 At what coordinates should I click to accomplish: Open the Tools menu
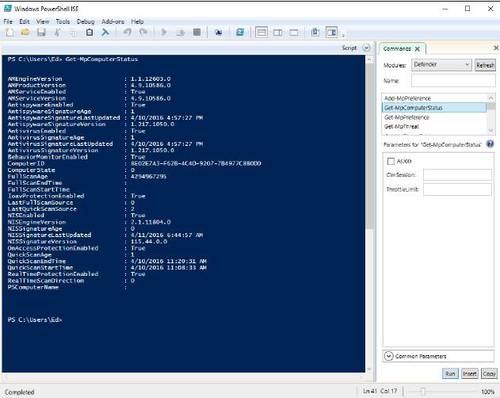click(63, 22)
